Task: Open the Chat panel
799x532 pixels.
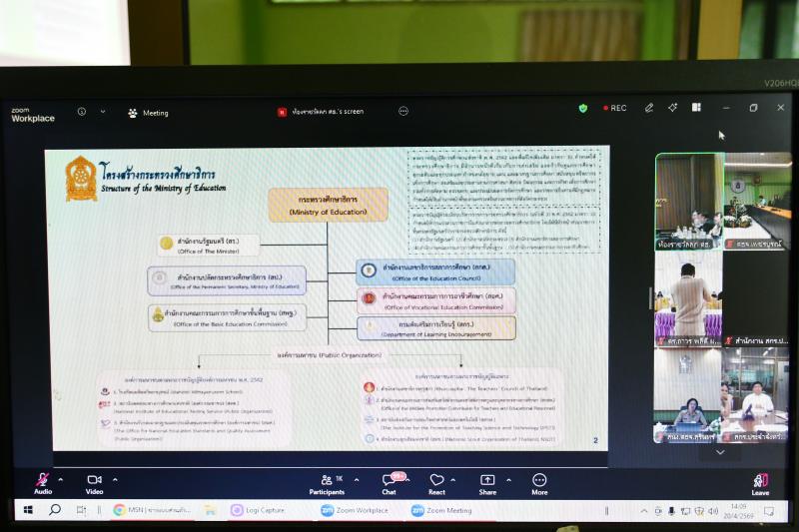Action: [389, 481]
